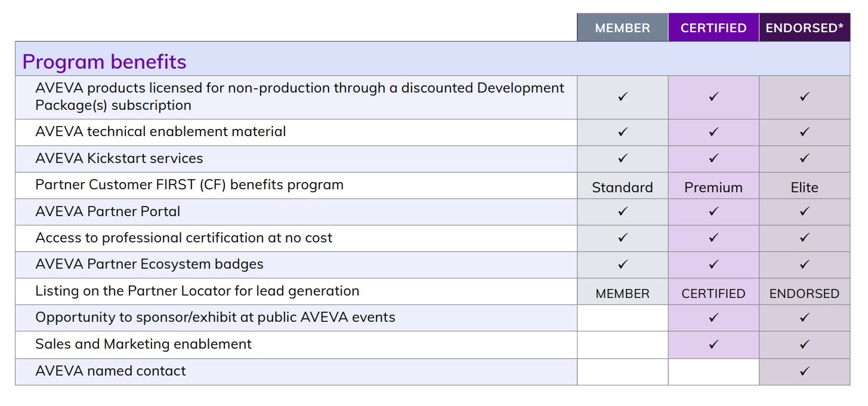Click Listing on the Partner Locator text
Screen dimensions: 868x406
[197, 291]
